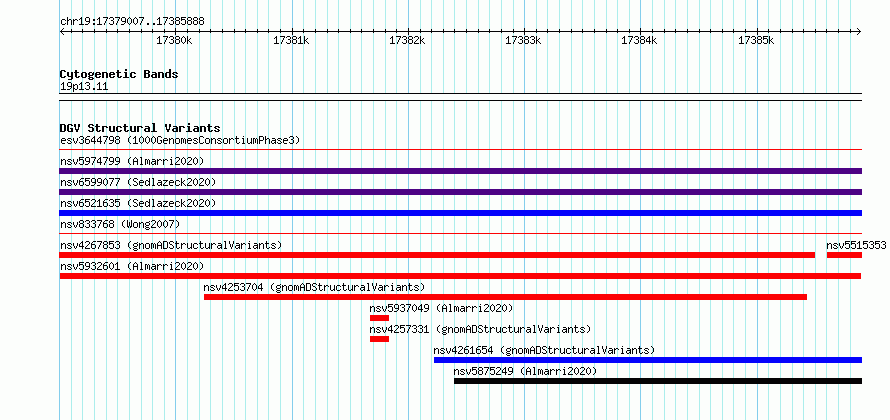The image size is (890, 420).
Task: Open variant label esv3644798 (1000GenomesConsortiumPhase3)
Action: click(180, 140)
